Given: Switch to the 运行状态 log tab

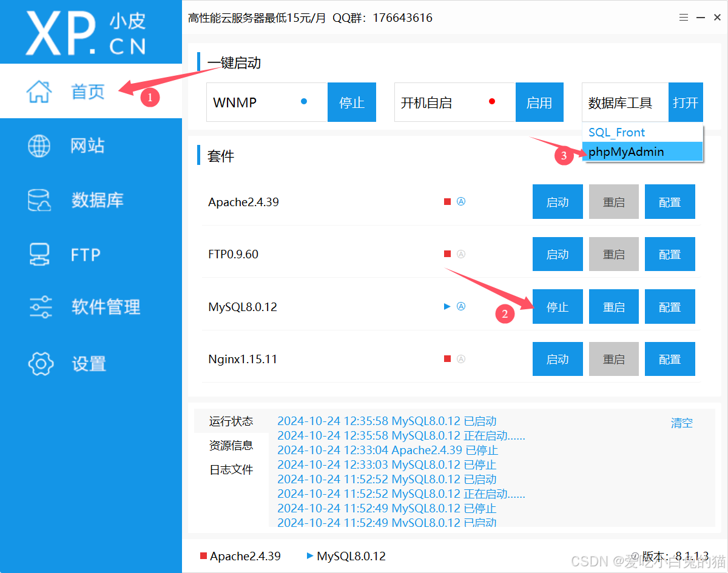Looking at the screenshot, I should pos(231,421).
